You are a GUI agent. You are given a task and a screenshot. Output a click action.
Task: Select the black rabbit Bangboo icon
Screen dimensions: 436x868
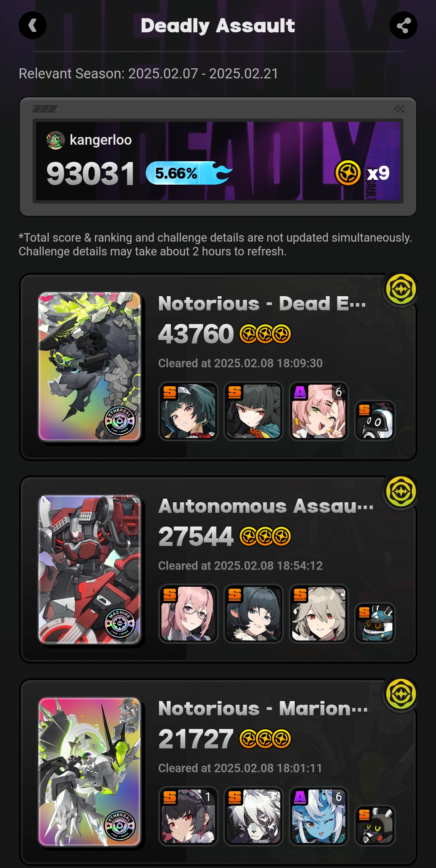tap(375, 825)
